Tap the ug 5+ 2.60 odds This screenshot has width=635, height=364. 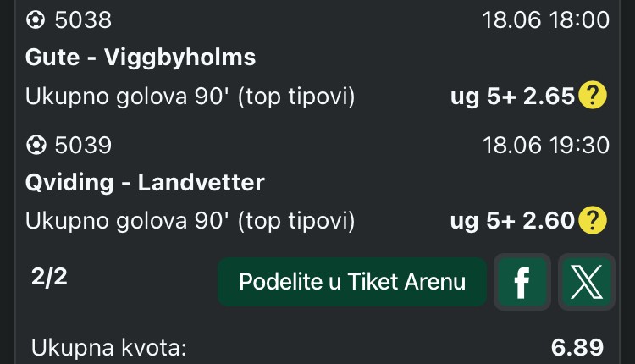tap(512, 221)
